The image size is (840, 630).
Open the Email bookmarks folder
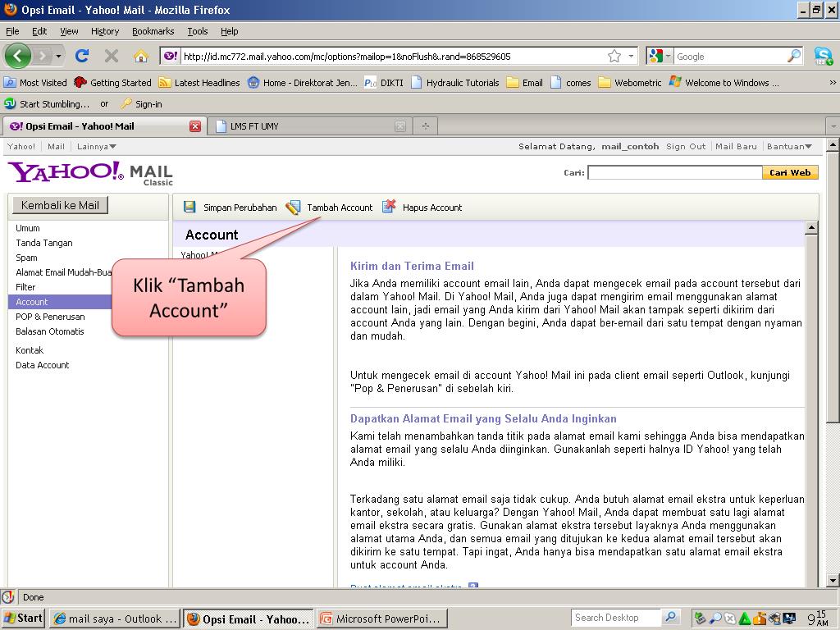click(x=525, y=83)
